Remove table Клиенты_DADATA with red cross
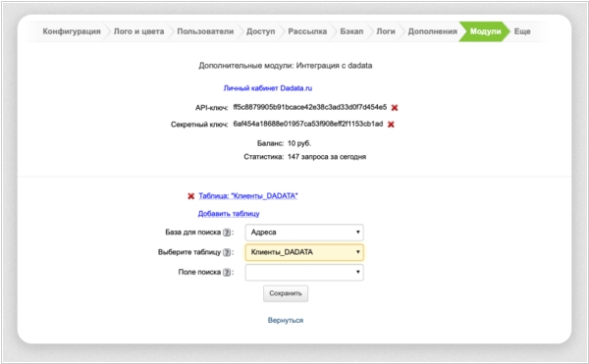Viewport: 589px width, 364px height. point(190,196)
